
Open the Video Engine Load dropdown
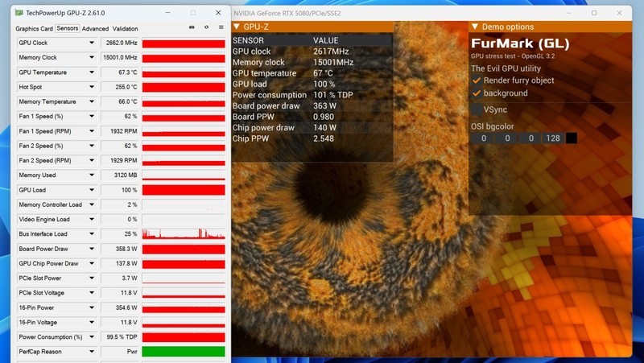pos(92,219)
